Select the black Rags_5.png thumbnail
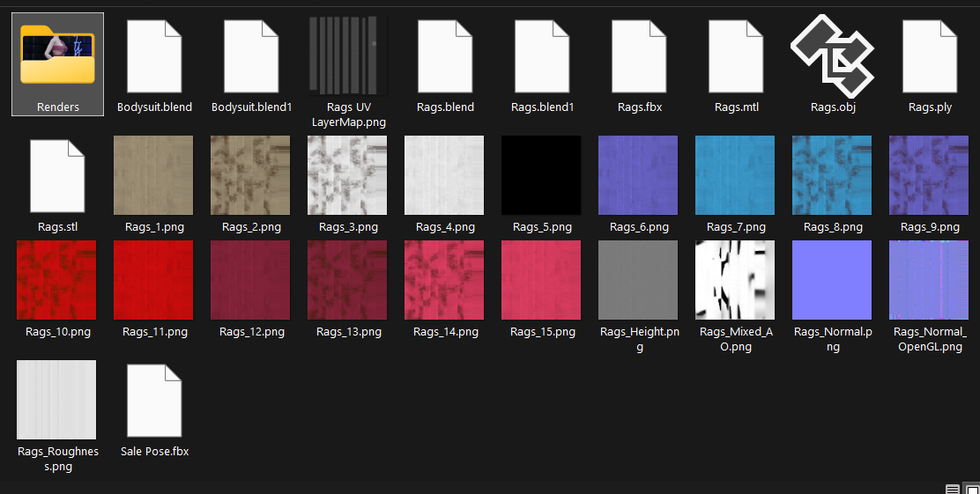Viewport: 980px width, 494px height. coord(541,175)
